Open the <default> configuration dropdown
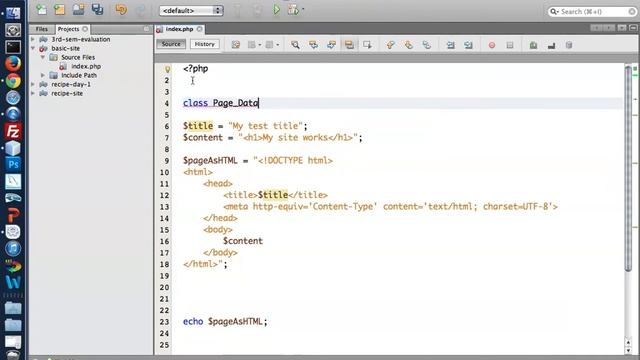The image size is (640, 360). click(x=191, y=10)
